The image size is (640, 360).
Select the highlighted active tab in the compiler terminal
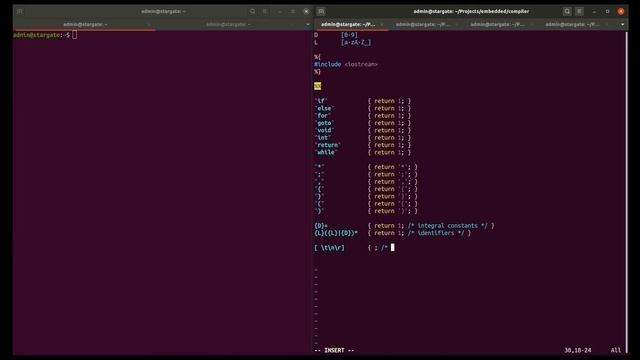point(348,24)
